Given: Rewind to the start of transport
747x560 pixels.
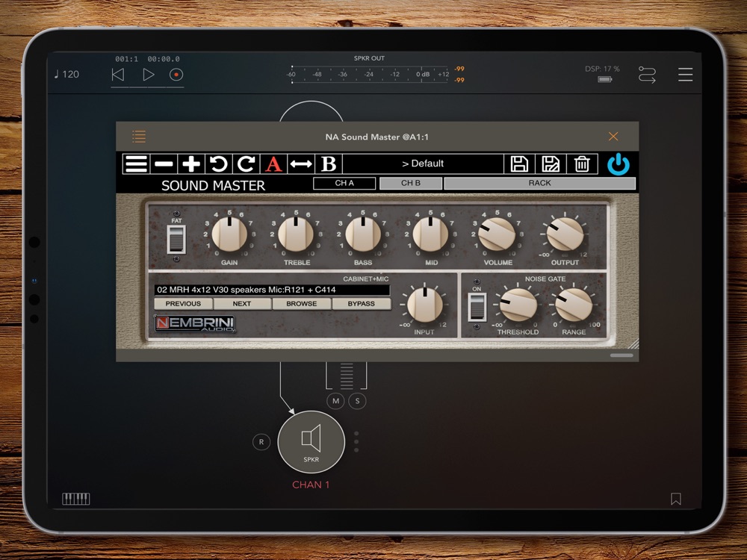Looking at the screenshot, I should (x=118, y=74).
